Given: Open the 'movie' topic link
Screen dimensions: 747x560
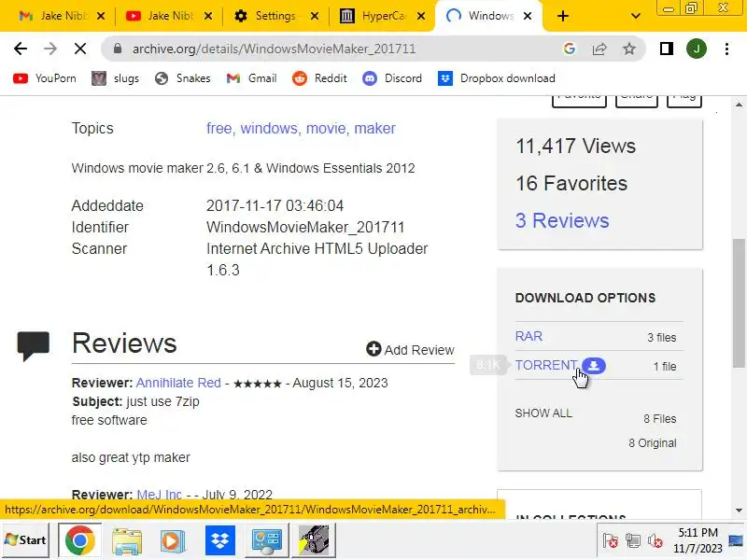Looking at the screenshot, I should pyautogui.click(x=326, y=128).
